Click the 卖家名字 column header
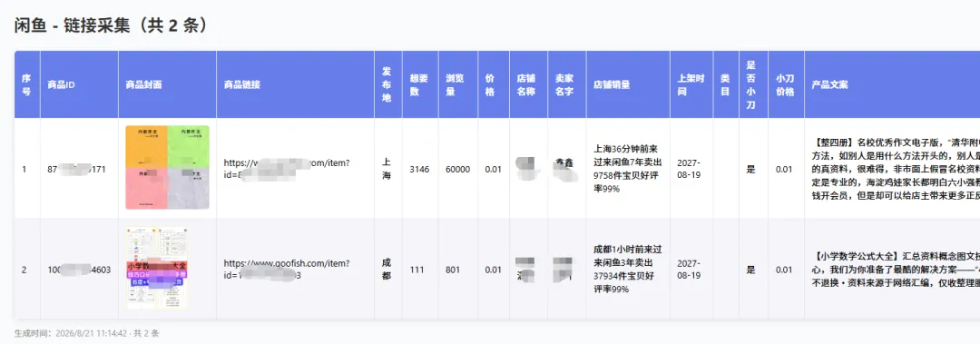The width and height of the screenshot is (980, 344). 566,84
